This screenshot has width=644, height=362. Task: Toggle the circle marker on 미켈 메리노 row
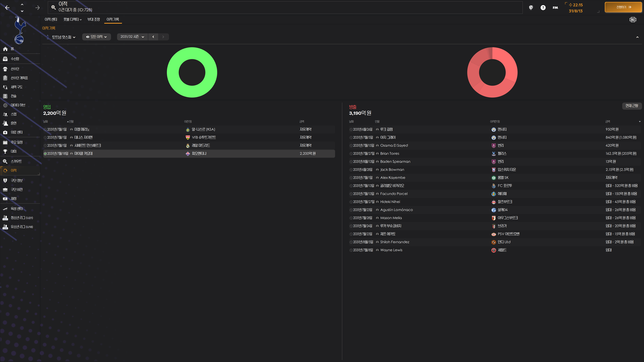coord(45,129)
